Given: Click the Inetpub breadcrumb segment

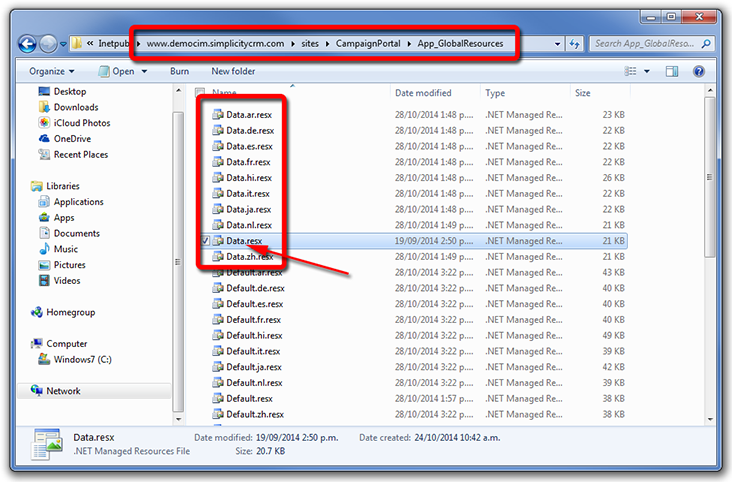Looking at the screenshot, I should (113, 43).
